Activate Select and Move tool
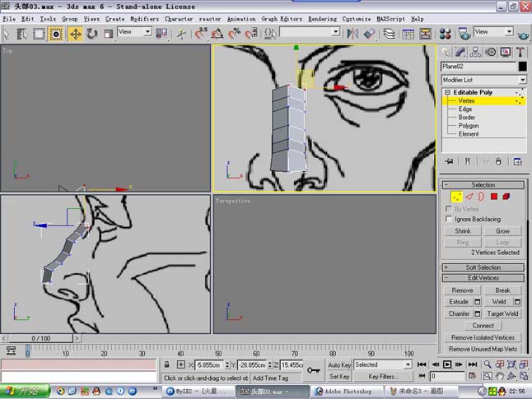Screen dimensions: 532x399 pos(75,34)
